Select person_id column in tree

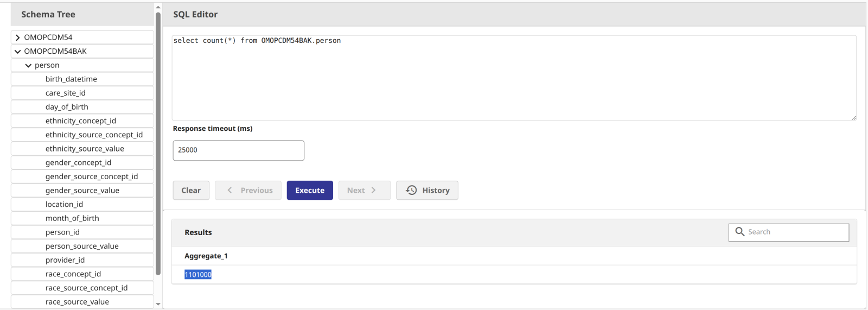tap(62, 232)
